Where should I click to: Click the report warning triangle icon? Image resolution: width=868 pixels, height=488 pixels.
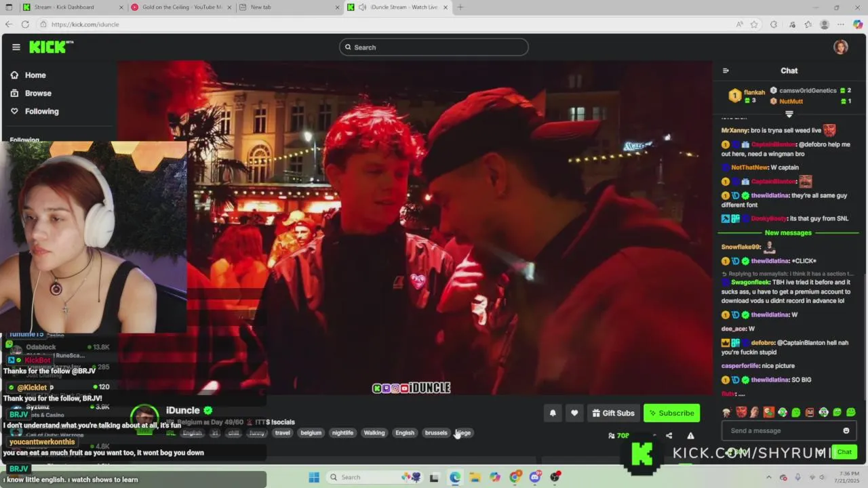690,436
